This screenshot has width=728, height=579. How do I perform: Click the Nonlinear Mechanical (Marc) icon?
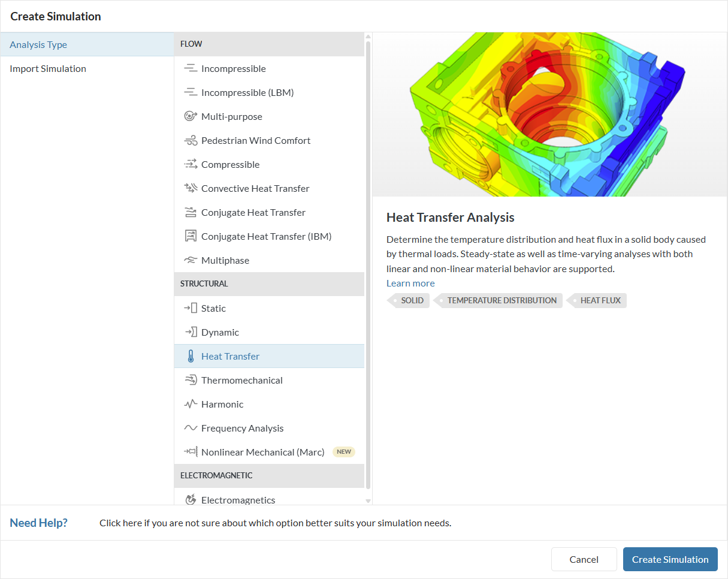click(x=191, y=452)
